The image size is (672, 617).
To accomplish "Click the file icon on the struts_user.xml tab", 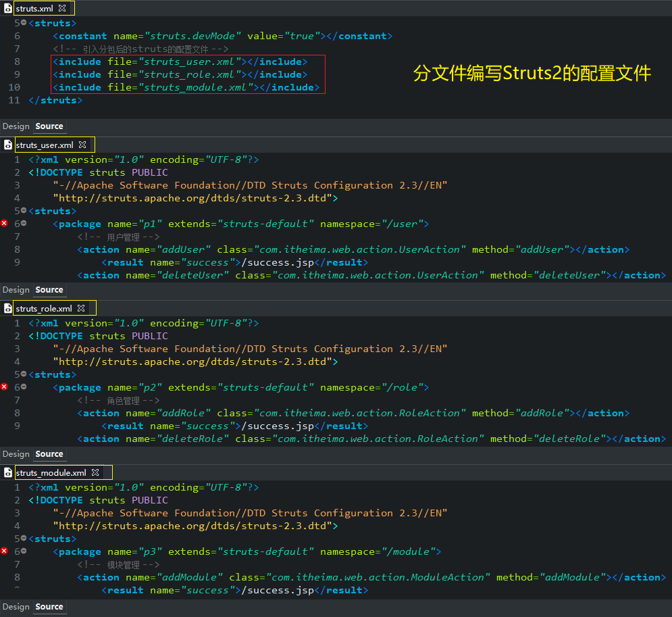I will (7, 145).
